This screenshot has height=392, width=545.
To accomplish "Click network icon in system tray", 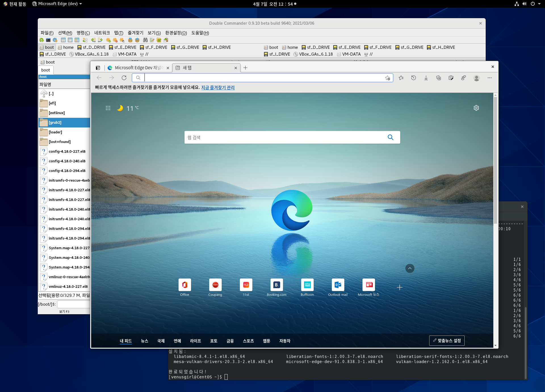I will pos(517,4).
